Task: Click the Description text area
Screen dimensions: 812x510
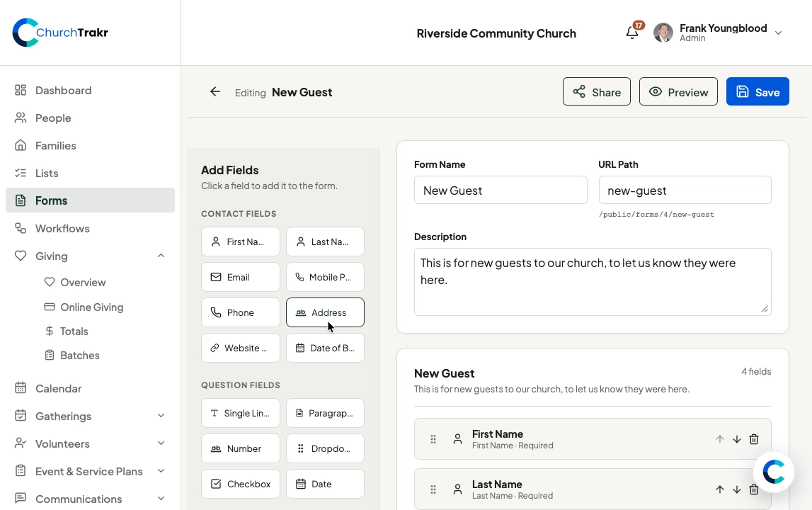Action: (x=593, y=282)
